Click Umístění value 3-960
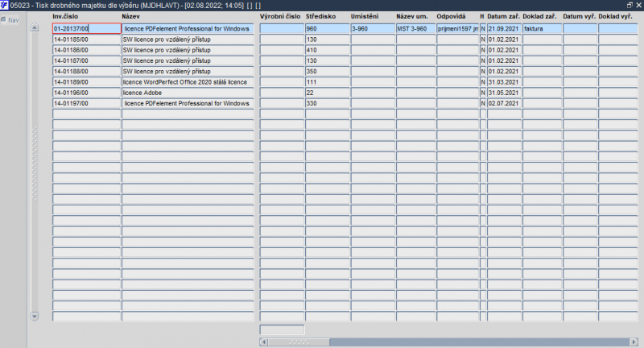Screen dimensions: 644x348 click(x=373, y=28)
